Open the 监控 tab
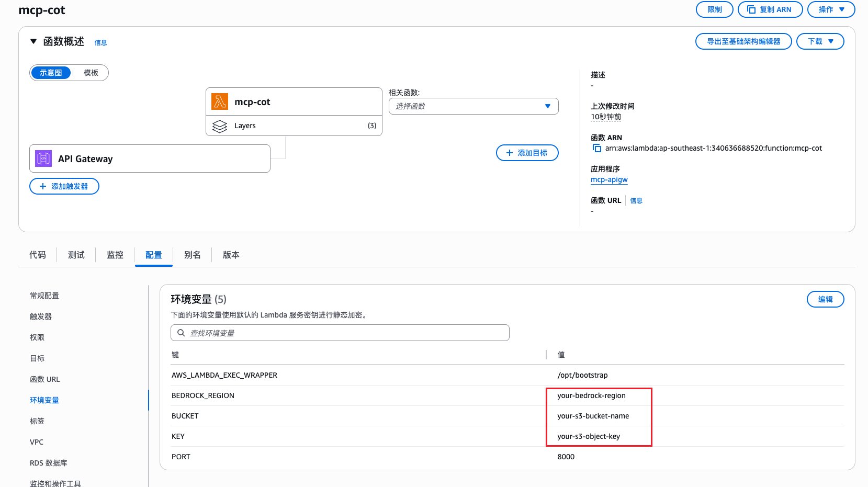Screen dimensions: 868x487 point(115,255)
